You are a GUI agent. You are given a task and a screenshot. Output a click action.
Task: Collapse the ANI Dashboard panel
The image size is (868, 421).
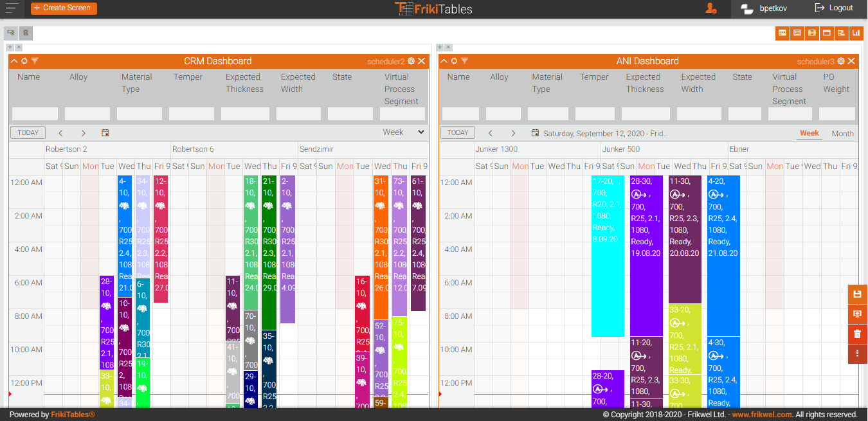(444, 61)
